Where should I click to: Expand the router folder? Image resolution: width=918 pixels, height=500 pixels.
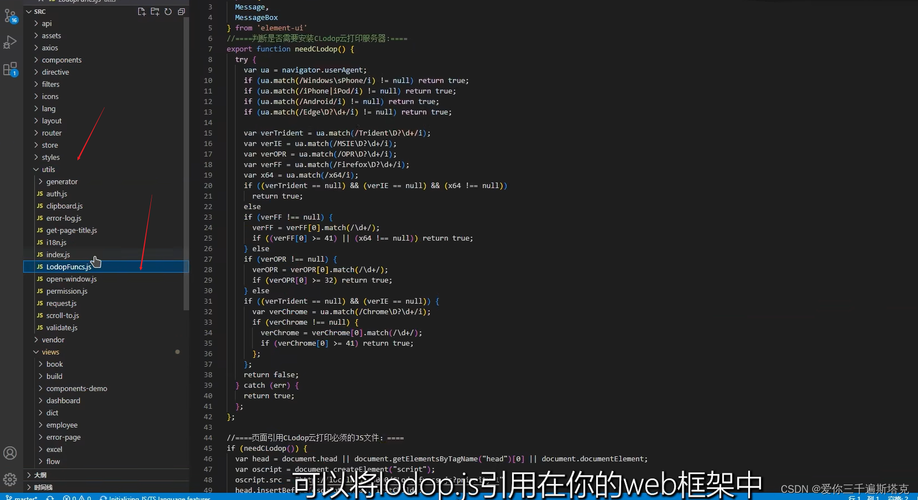point(106,133)
